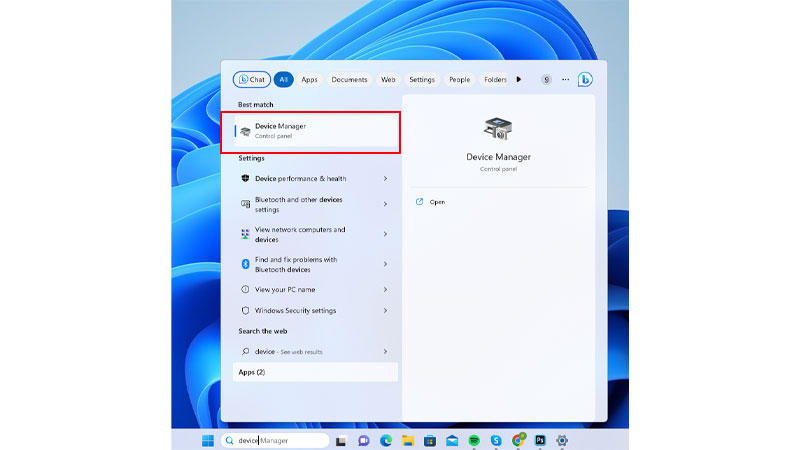Expand the Device performance & health chevron
The width and height of the screenshot is (800, 450).
point(385,179)
